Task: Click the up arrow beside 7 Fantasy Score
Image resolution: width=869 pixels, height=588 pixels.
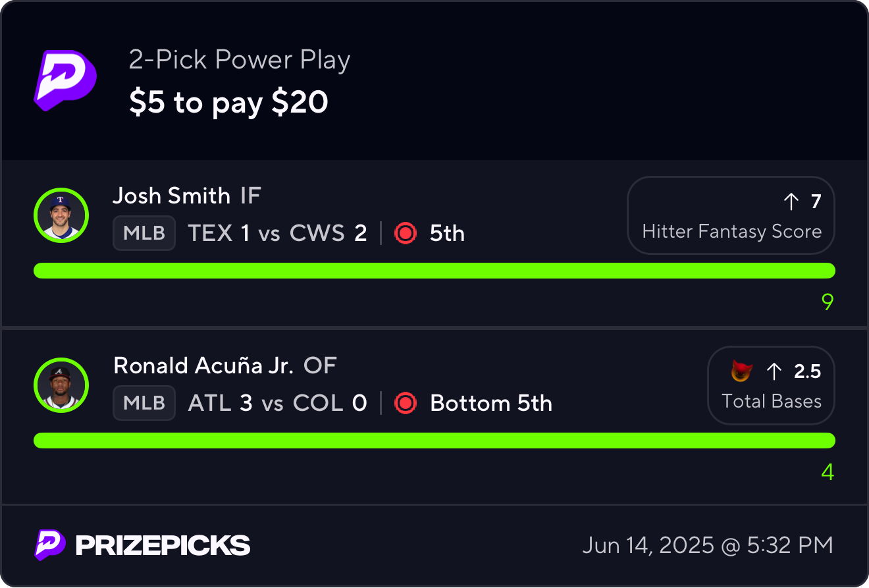Action: point(791,201)
